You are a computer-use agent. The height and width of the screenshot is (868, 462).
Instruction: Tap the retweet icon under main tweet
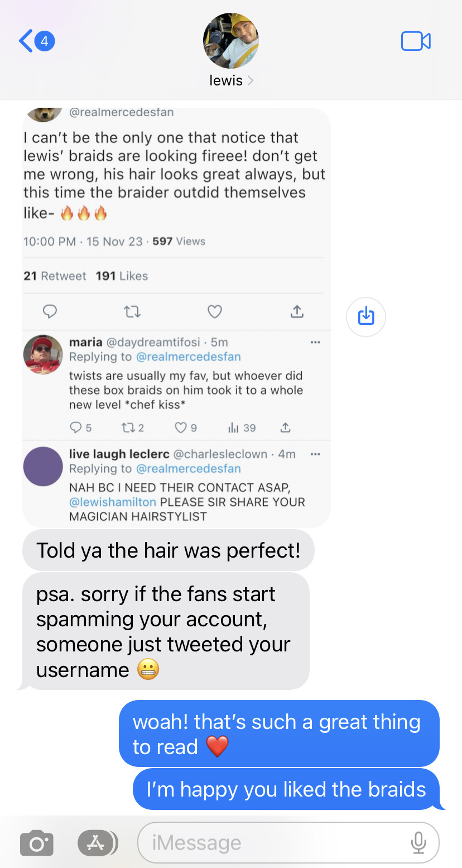click(132, 311)
